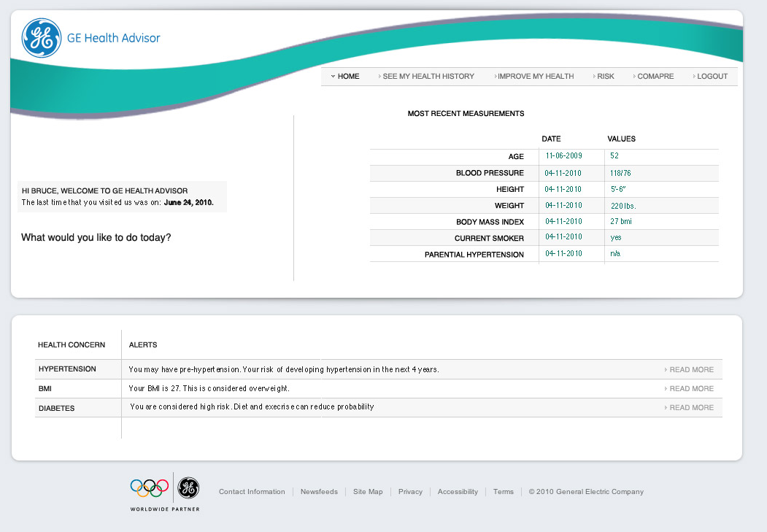Open the Contact Information footer link
The height and width of the screenshot is (532, 767).
252,491
